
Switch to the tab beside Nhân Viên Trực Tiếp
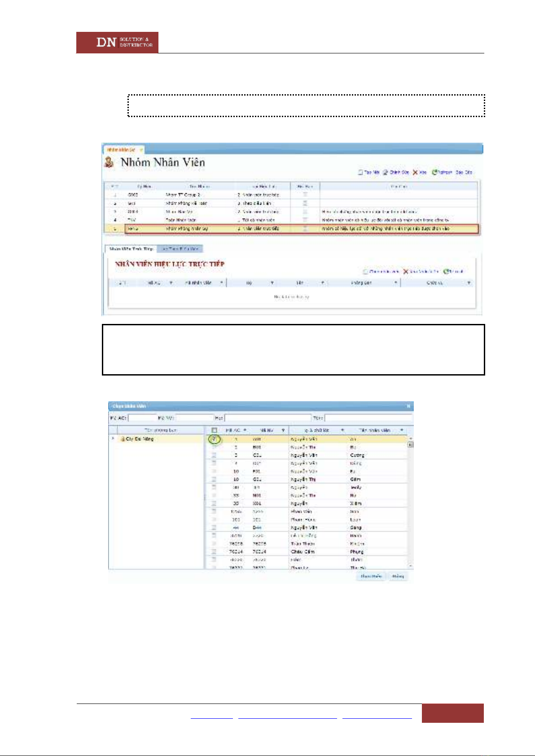click(x=180, y=249)
